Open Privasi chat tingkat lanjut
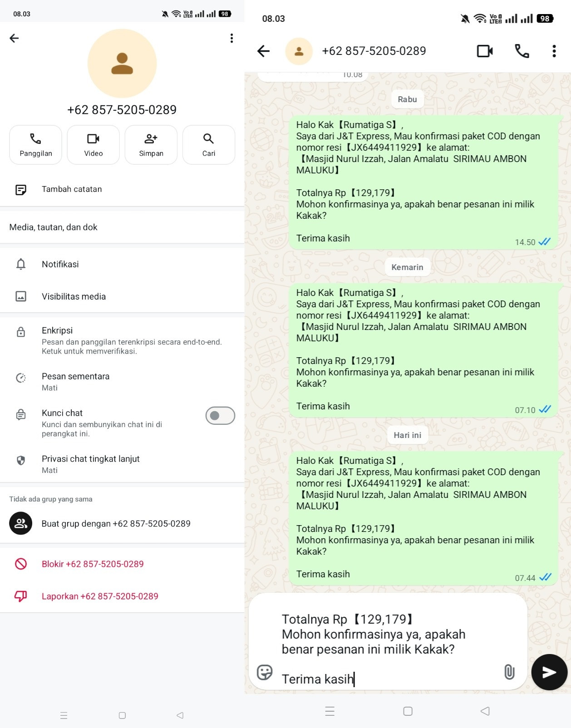 pos(123,464)
